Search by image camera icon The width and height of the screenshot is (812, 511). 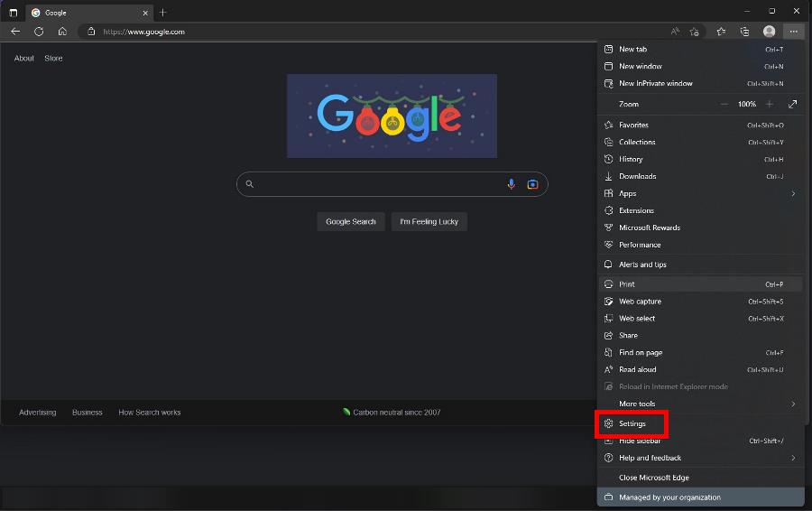[532, 184]
